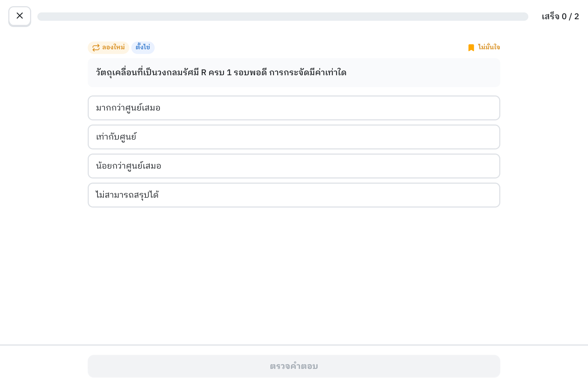The image size is (588, 386).
Task: Click the word การกระจัด in the question
Action: (289, 73)
